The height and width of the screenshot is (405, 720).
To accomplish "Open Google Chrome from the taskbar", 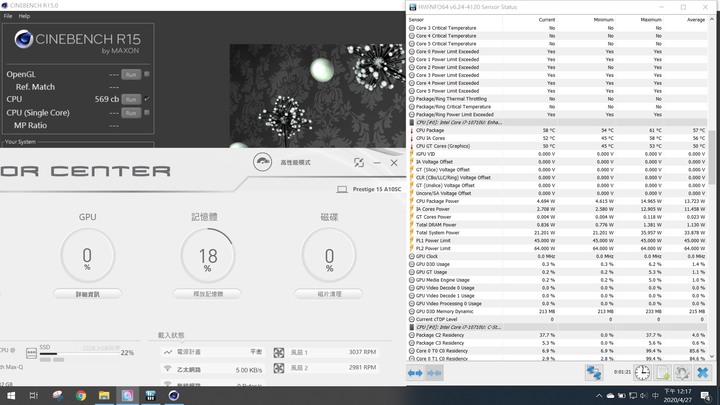I will (x=81, y=395).
